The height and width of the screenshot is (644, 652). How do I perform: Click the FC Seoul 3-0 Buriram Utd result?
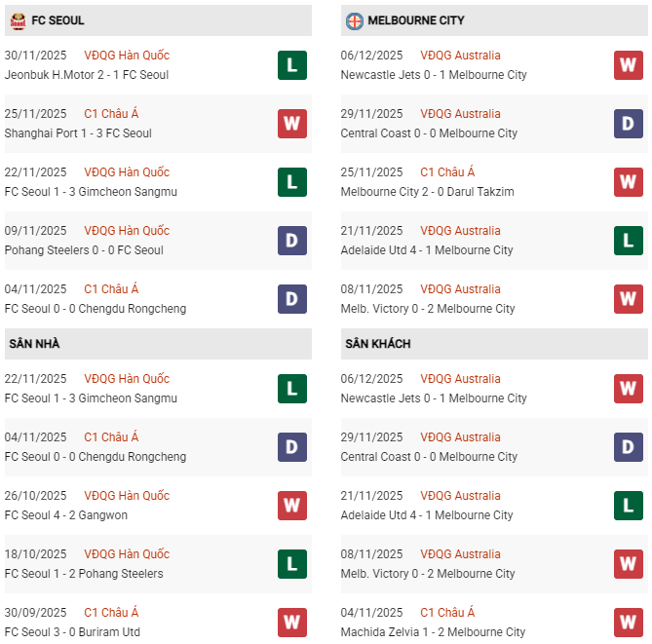tap(72, 632)
